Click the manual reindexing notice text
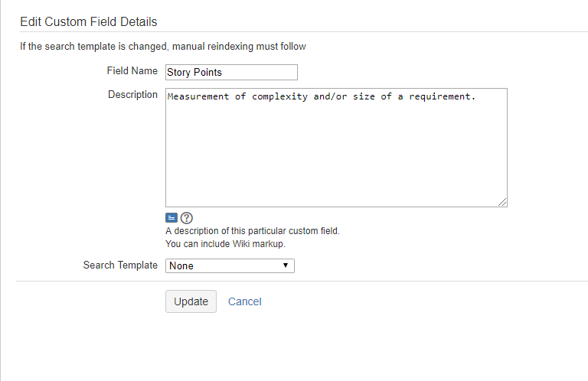This screenshot has height=381, width=588. tap(163, 47)
